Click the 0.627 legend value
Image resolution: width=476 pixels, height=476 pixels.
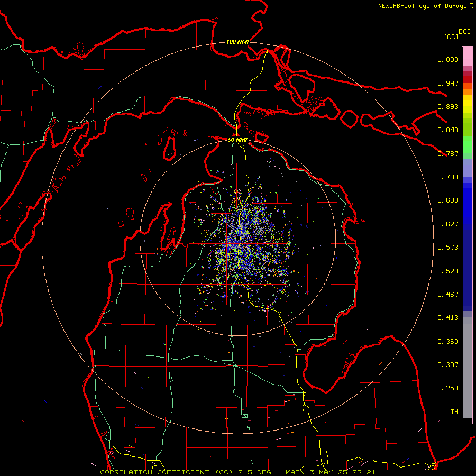point(448,224)
